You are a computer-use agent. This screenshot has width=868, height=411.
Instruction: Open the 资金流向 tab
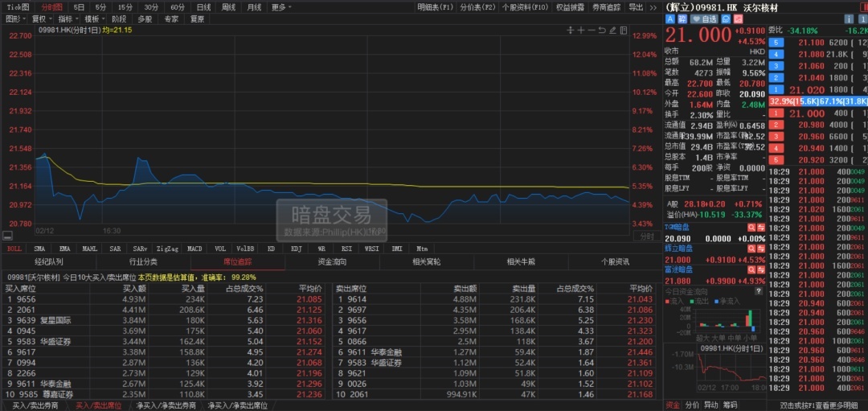coord(332,262)
